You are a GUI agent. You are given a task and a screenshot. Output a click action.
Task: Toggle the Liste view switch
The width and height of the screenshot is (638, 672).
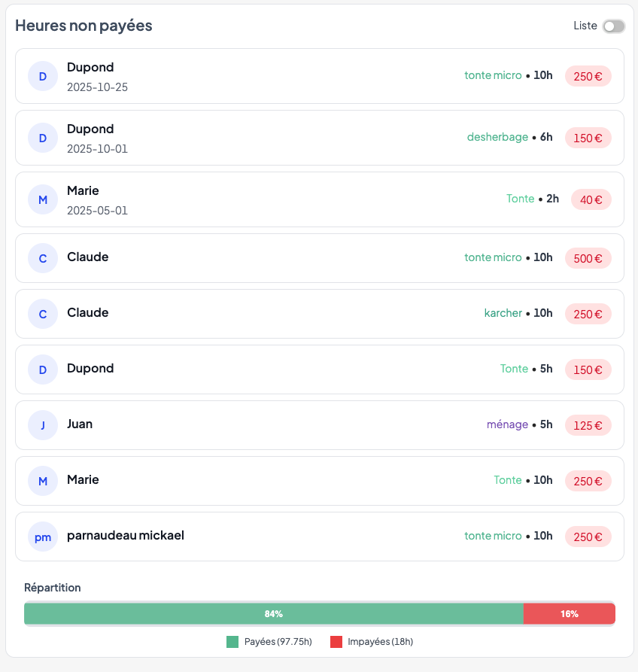613,26
